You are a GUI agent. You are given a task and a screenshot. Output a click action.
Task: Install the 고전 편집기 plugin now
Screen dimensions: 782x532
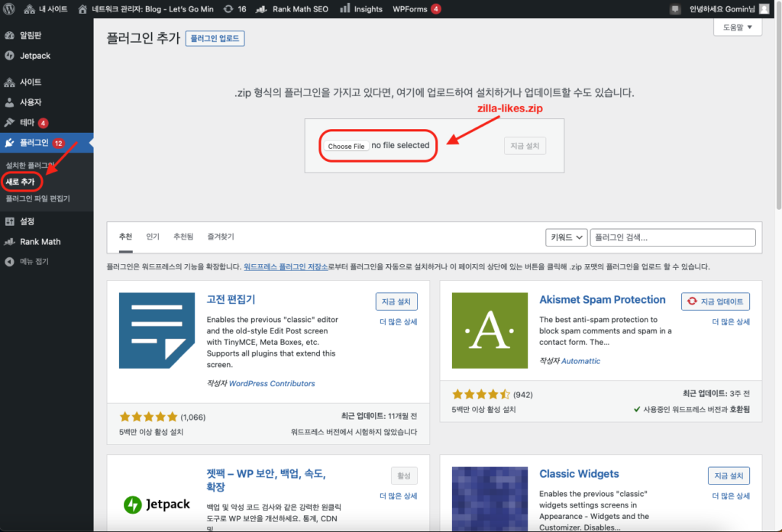pos(396,301)
